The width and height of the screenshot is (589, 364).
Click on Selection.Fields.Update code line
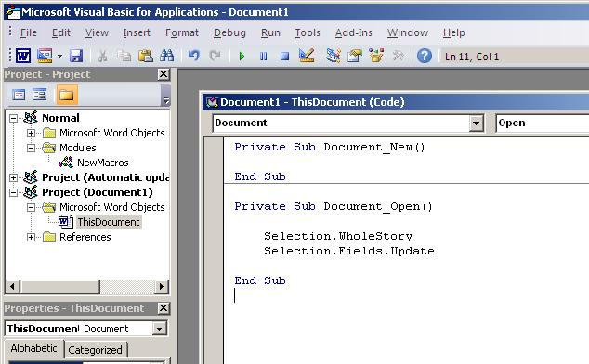tap(349, 251)
